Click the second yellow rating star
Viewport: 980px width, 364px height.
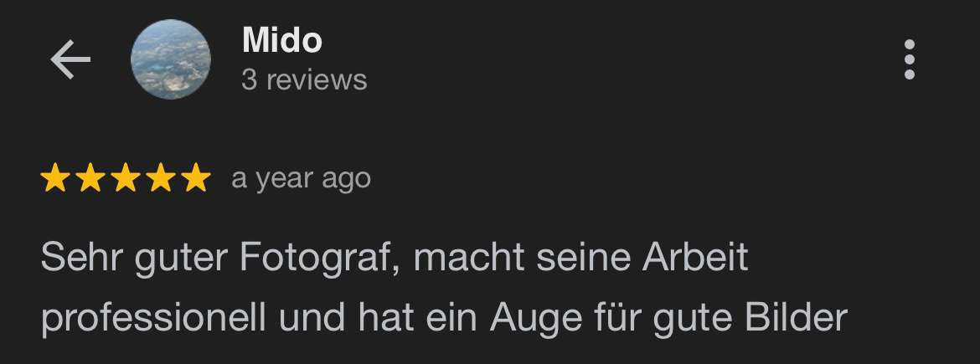90,177
